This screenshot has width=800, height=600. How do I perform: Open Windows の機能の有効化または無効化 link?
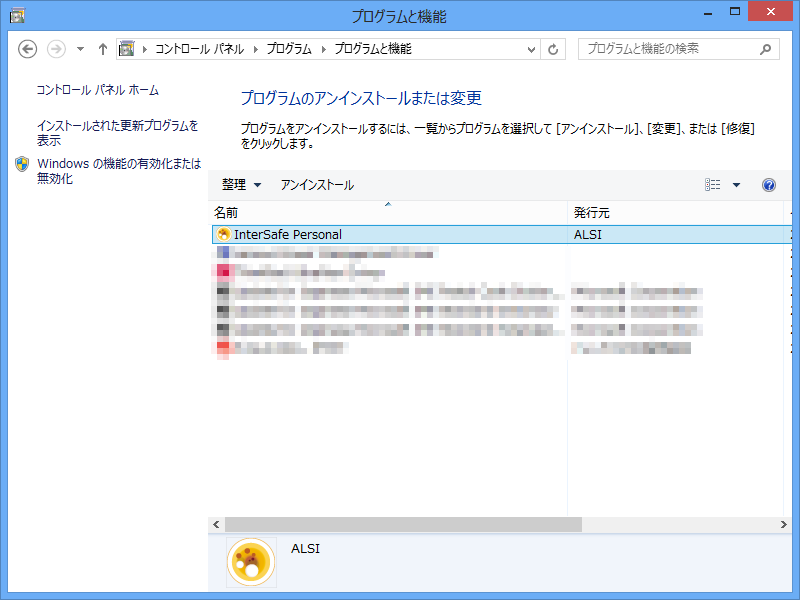(119, 171)
